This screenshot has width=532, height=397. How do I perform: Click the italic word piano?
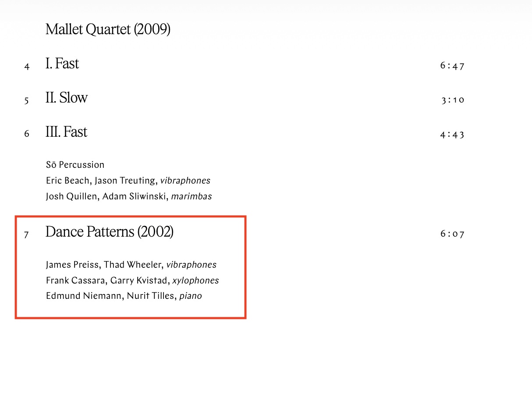pos(191,296)
